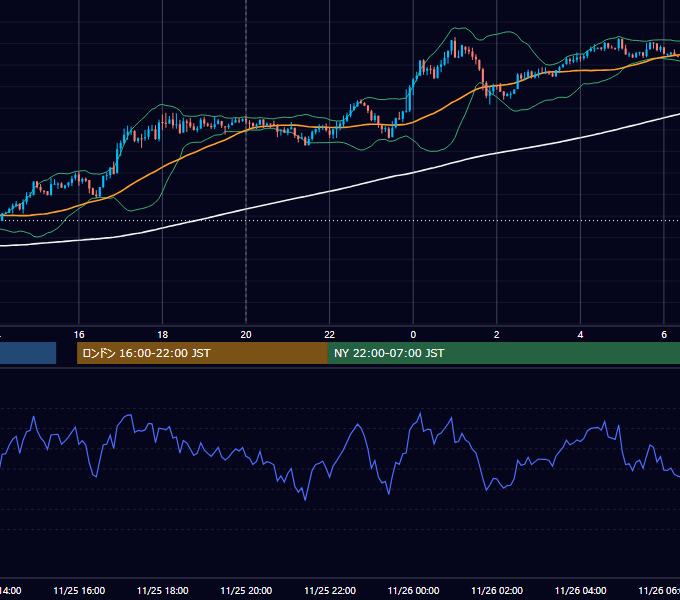Click the 11/26 04:00 date label

[x=581, y=590]
